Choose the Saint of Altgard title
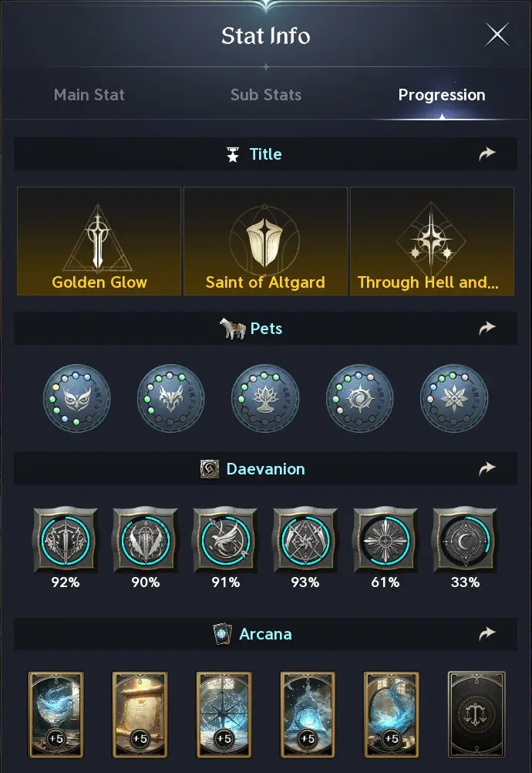 click(265, 241)
